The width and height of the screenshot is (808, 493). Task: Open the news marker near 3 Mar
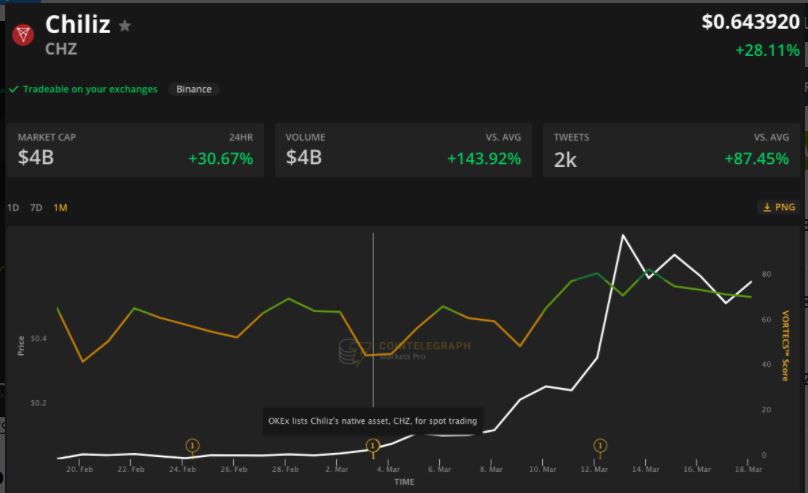click(373, 446)
